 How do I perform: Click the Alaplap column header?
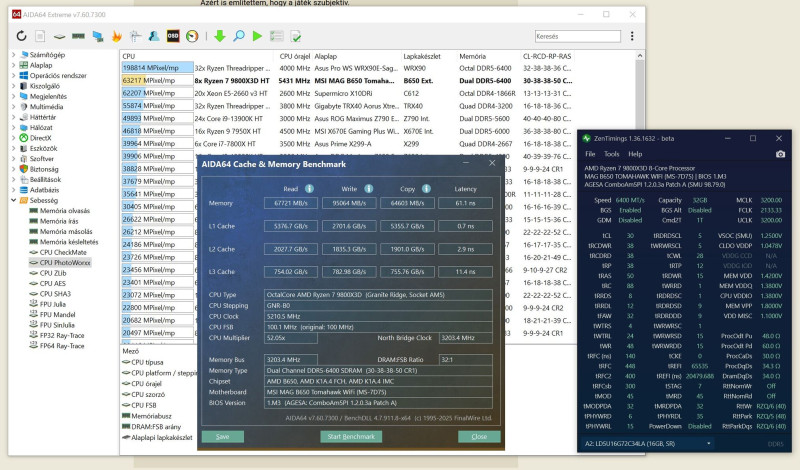click(326, 56)
